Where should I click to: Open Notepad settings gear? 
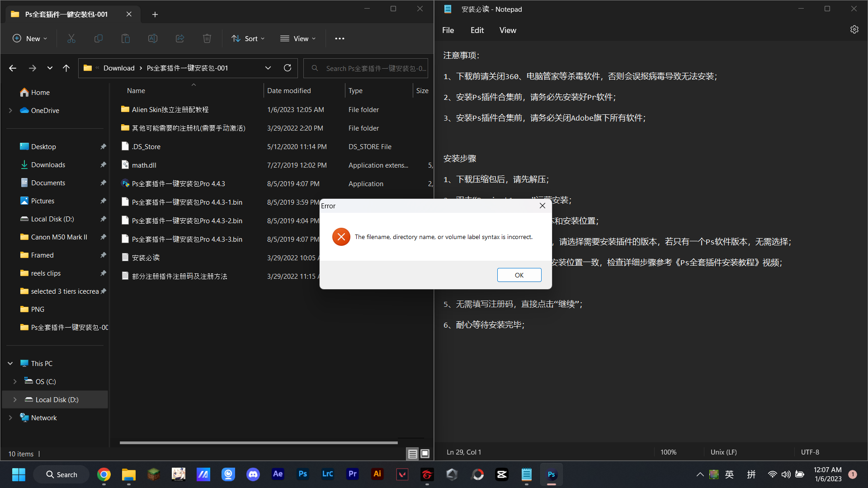[x=854, y=29]
